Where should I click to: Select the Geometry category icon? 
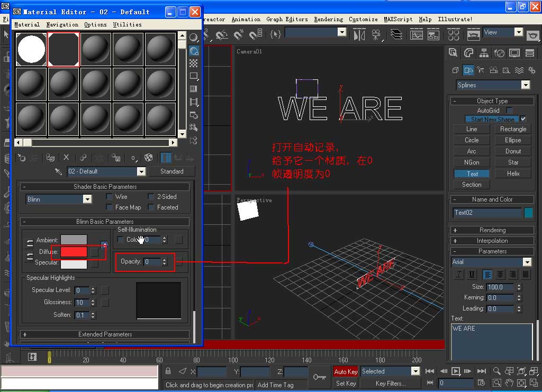click(x=456, y=70)
